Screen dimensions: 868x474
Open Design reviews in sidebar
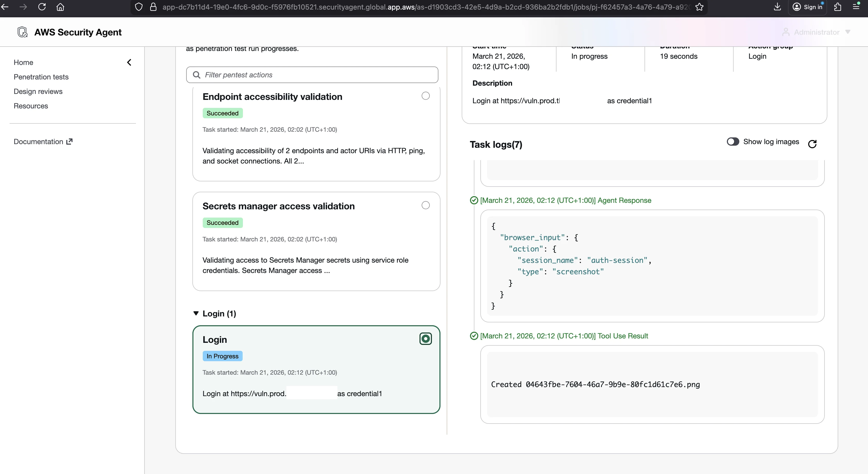point(38,91)
